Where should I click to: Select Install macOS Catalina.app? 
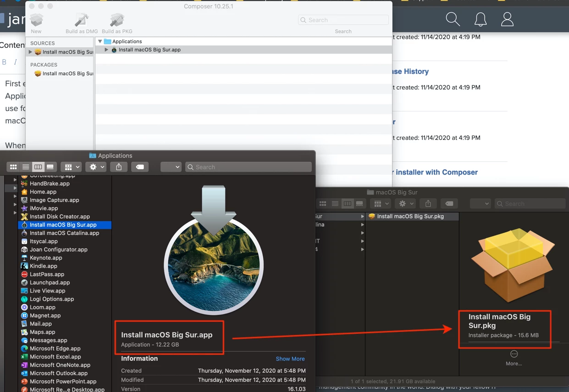(65, 233)
